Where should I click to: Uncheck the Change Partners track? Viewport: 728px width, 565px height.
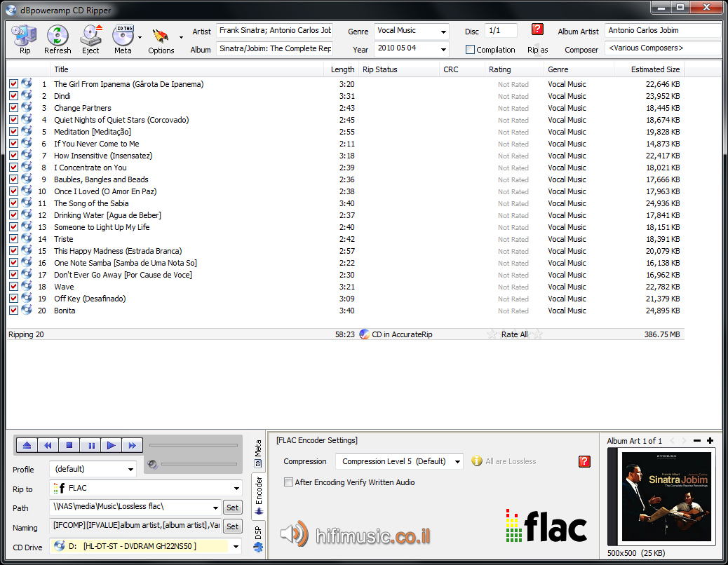[13, 108]
